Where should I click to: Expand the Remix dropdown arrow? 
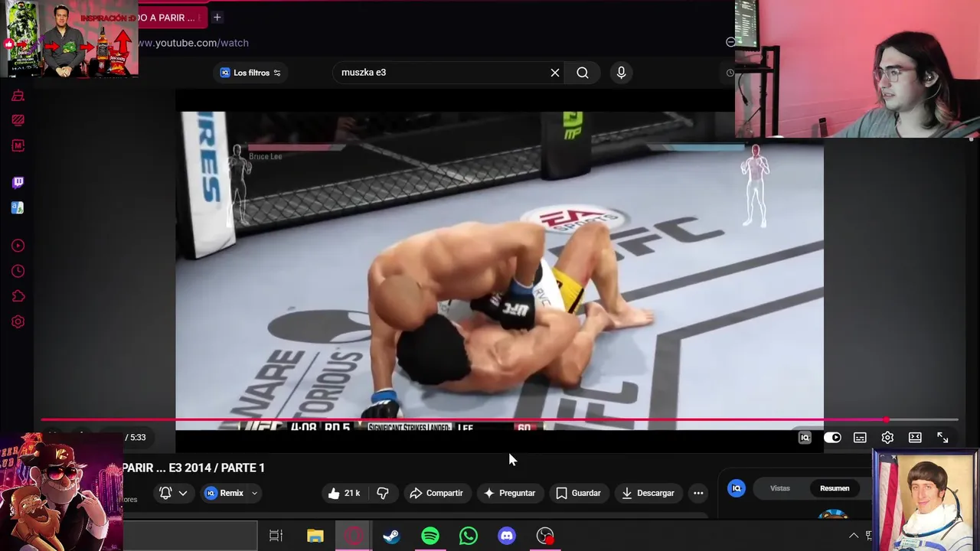254,494
